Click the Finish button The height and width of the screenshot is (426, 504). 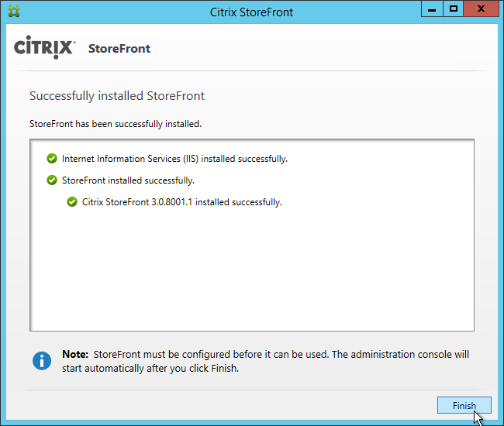click(x=464, y=405)
